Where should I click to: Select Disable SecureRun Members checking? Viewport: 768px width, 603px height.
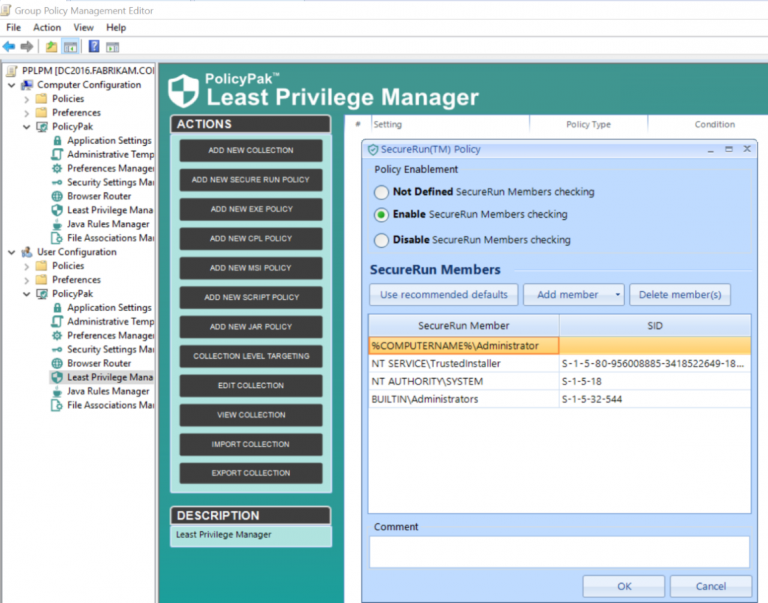[x=382, y=240]
